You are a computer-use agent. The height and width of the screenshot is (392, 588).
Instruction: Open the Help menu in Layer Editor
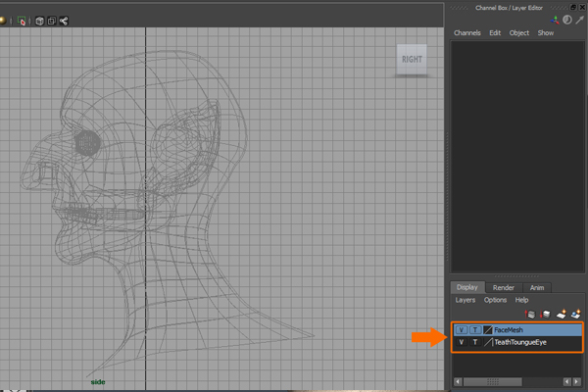coord(521,300)
